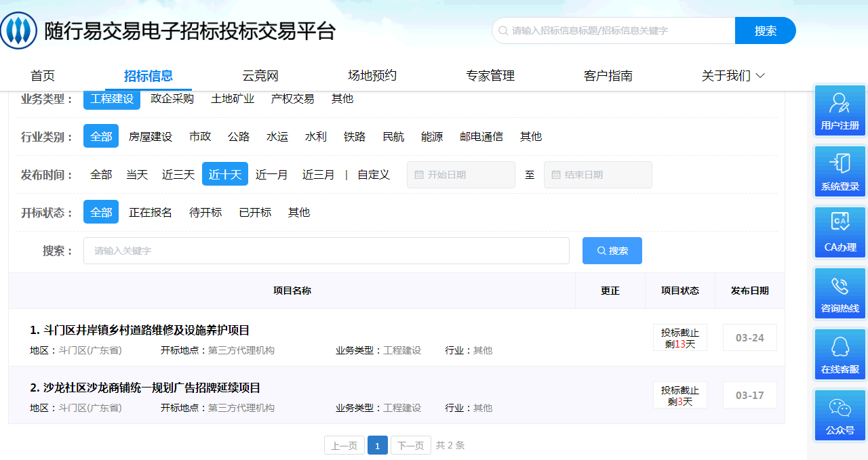The image size is (868, 460).
Task: Select 近一月 publish time filter
Action: click(271, 175)
